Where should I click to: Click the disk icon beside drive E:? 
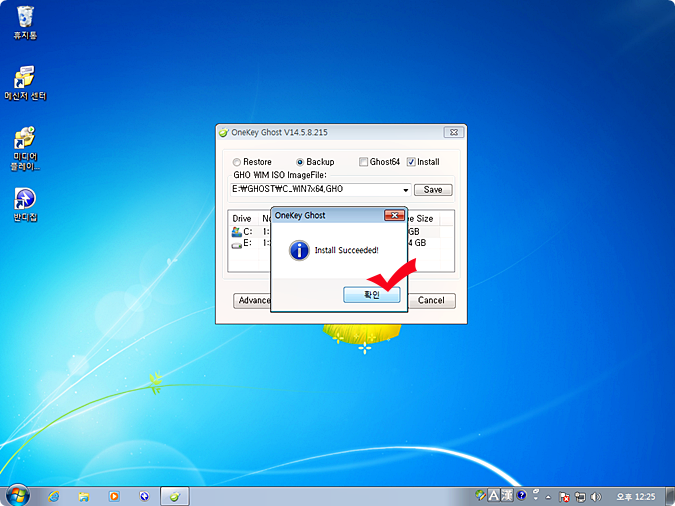[x=236, y=245]
